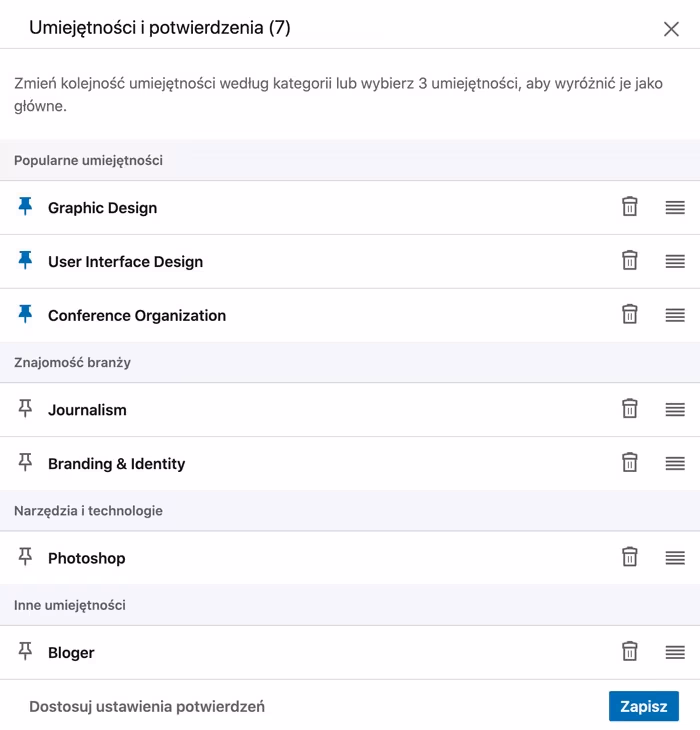700x730 pixels.
Task: Delete the Graphic Design skill
Action: (630, 207)
